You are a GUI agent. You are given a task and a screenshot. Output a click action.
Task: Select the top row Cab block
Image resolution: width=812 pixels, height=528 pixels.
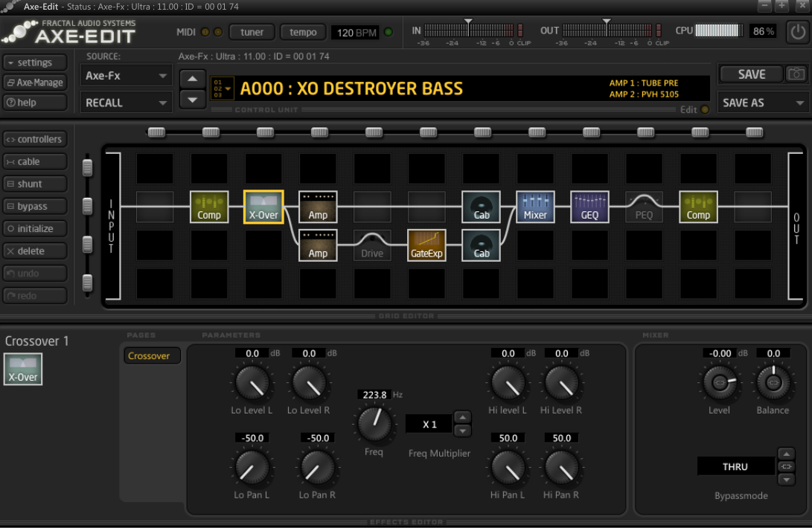tap(481, 206)
